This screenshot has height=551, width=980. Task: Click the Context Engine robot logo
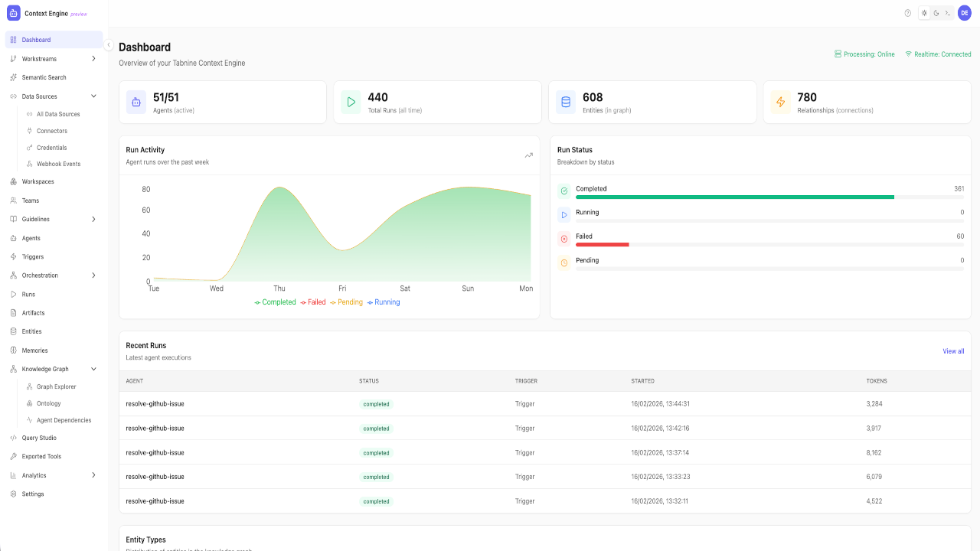coord(14,13)
